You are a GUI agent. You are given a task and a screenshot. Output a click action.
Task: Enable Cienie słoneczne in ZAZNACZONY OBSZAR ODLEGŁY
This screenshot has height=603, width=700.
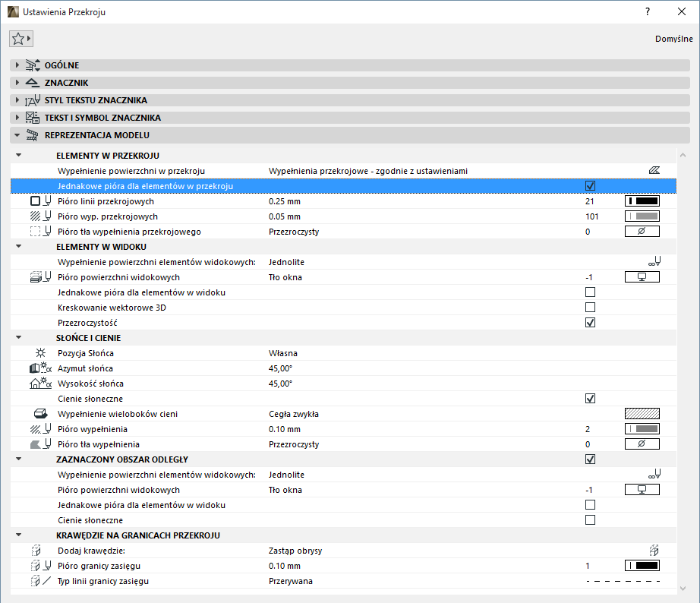click(x=590, y=520)
